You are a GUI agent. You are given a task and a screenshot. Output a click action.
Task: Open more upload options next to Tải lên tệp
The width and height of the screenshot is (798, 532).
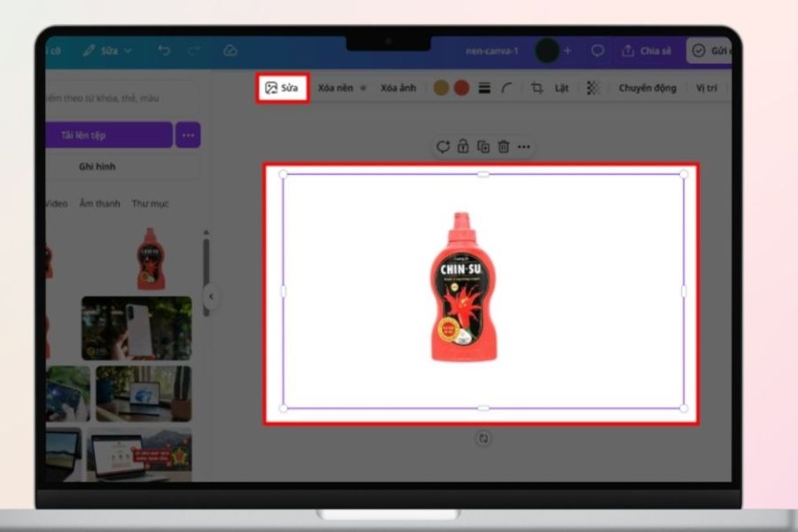(x=187, y=136)
